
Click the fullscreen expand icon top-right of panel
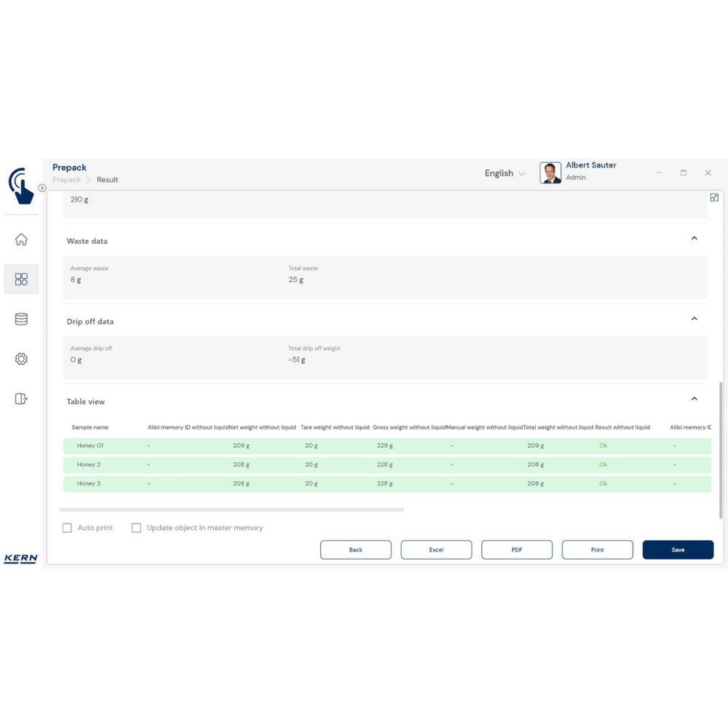click(713, 197)
